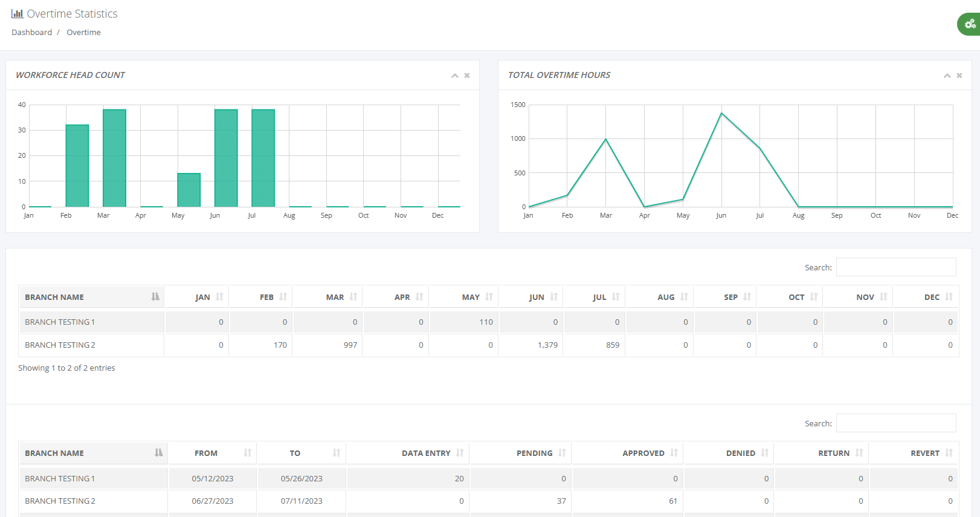The image size is (980, 517).
Task: Select BRANCH TESTING 1 in monthly table
Action: (60, 322)
